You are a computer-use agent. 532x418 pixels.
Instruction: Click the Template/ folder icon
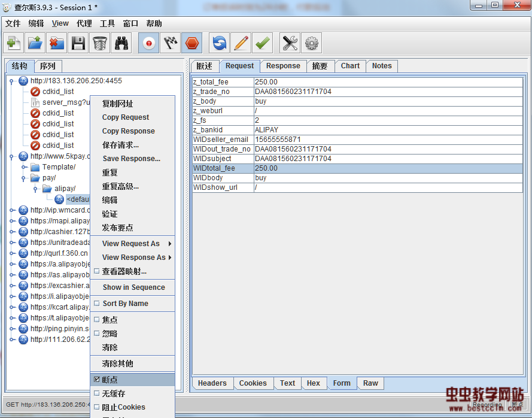(x=35, y=167)
